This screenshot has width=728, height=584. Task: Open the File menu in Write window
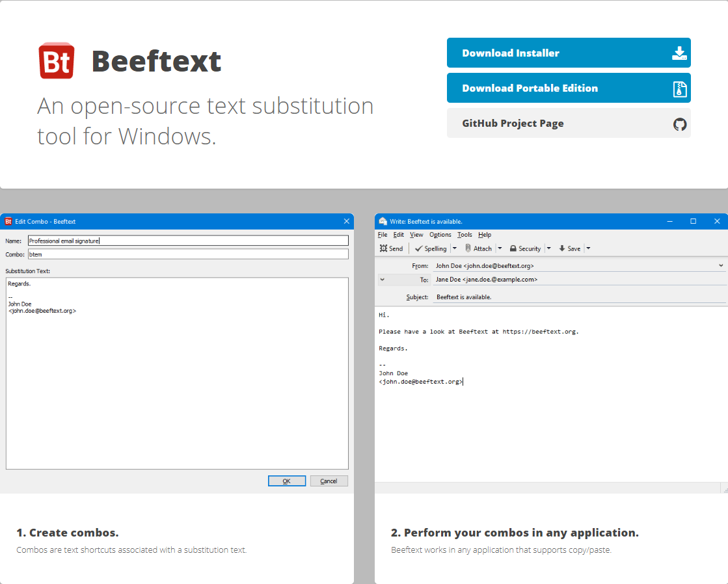point(383,235)
